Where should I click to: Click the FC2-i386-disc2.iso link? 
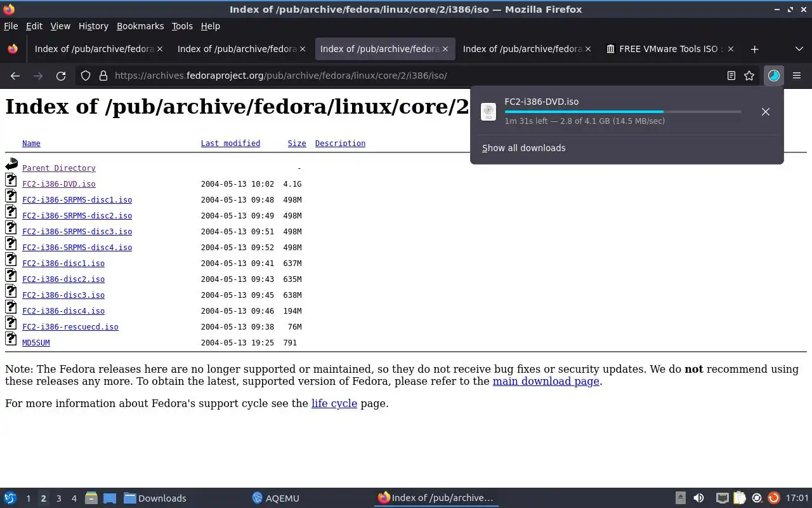point(63,279)
